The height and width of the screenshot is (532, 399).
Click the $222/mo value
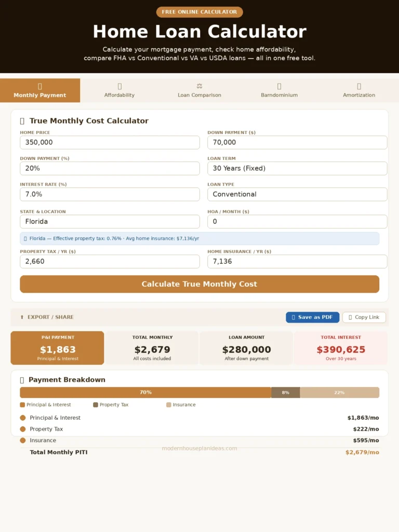(x=366, y=429)
